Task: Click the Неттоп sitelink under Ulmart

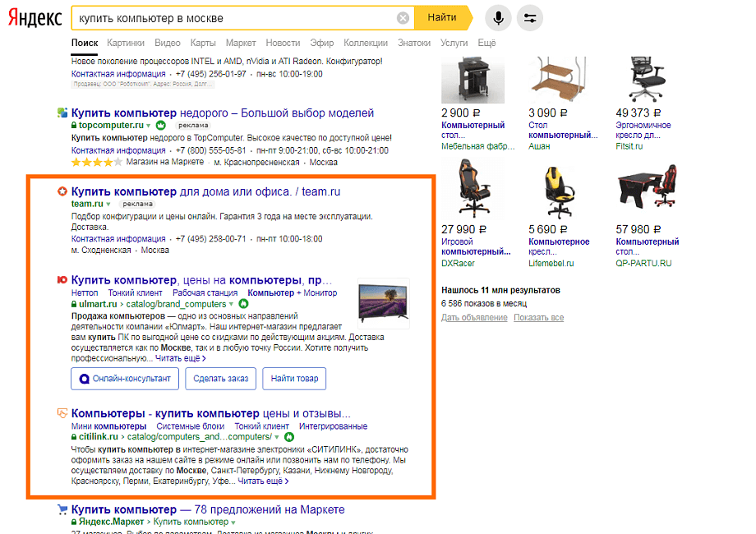Action: (85, 293)
